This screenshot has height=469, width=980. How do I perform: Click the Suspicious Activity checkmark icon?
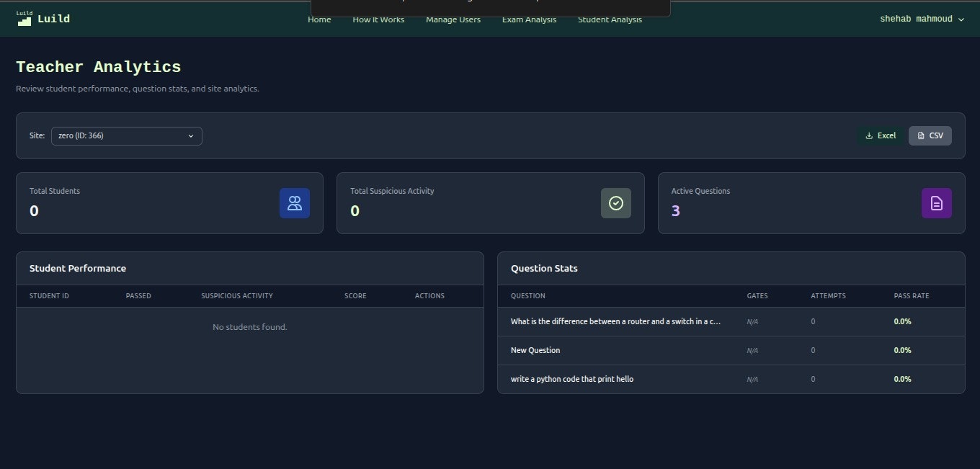coord(616,203)
